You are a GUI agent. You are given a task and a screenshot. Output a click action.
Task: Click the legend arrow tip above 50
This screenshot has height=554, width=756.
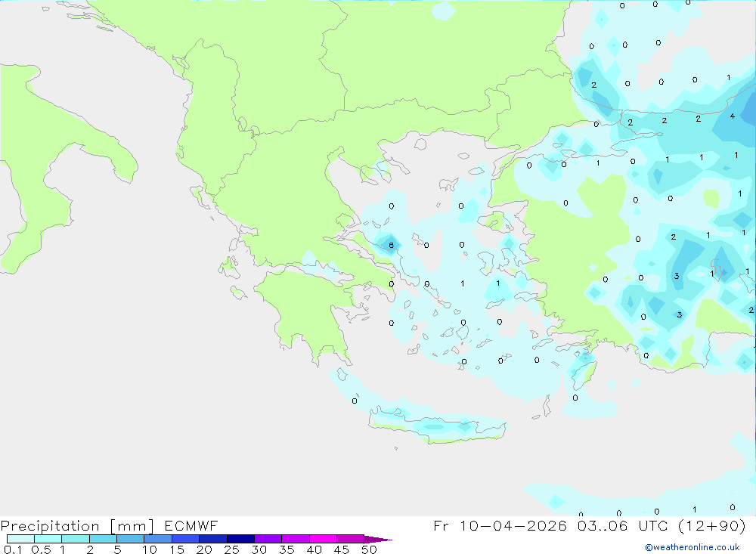(379, 539)
